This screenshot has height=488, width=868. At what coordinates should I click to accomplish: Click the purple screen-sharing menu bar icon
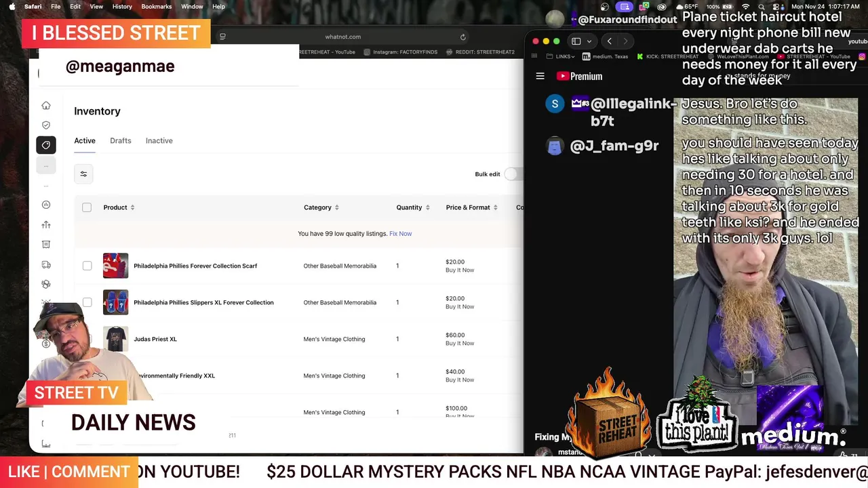coord(625,7)
